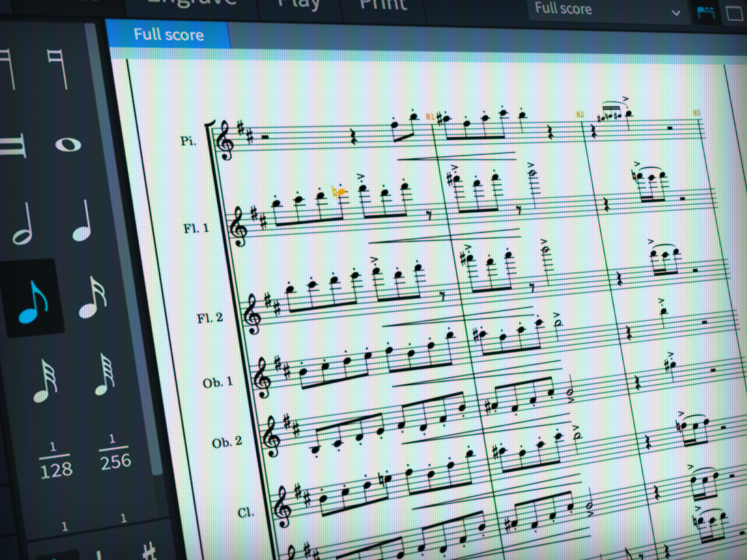This screenshot has height=560, width=747.
Task: Switch to galley view icon
Action: point(706,13)
